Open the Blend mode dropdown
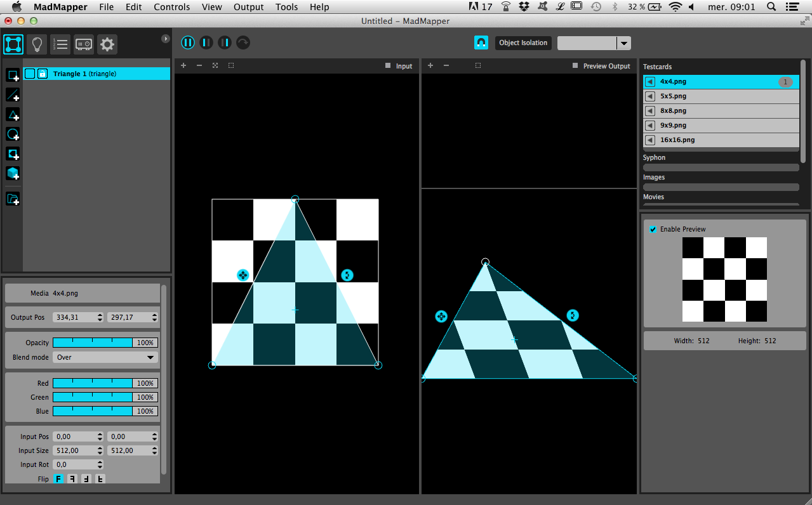Viewport: 812px width, 505px height. point(105,357)
